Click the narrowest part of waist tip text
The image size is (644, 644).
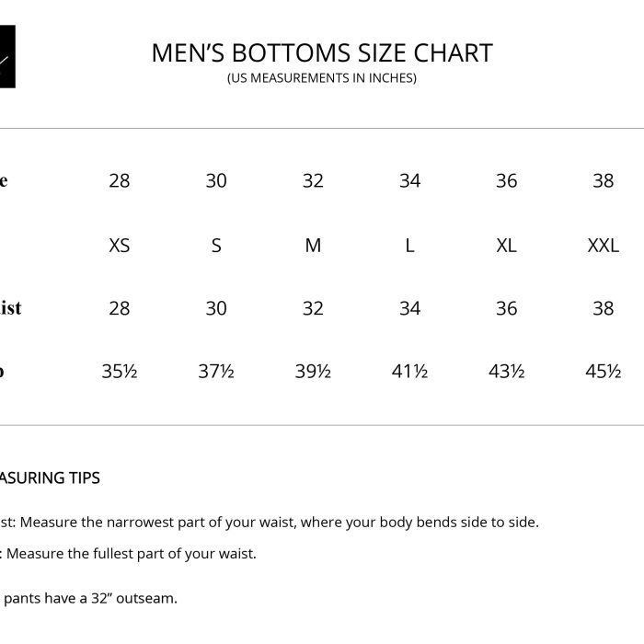pyautogui.click(x=270, y=523)
